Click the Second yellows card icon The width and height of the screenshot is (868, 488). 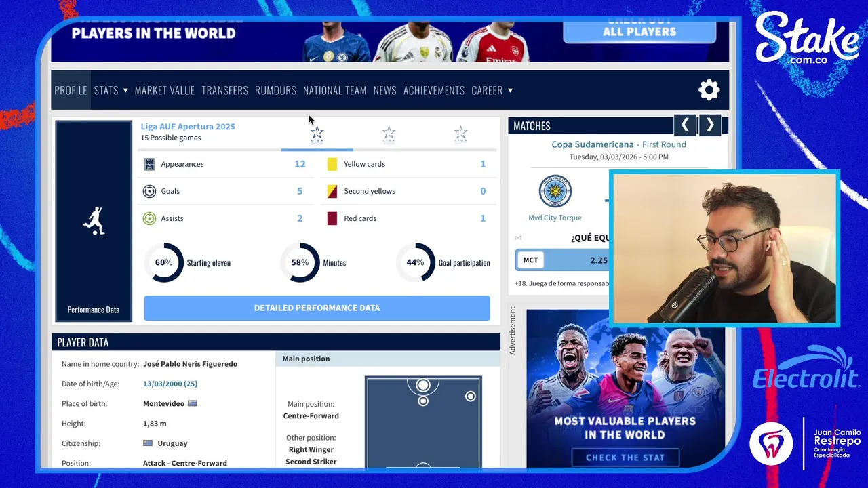(332, 191)
